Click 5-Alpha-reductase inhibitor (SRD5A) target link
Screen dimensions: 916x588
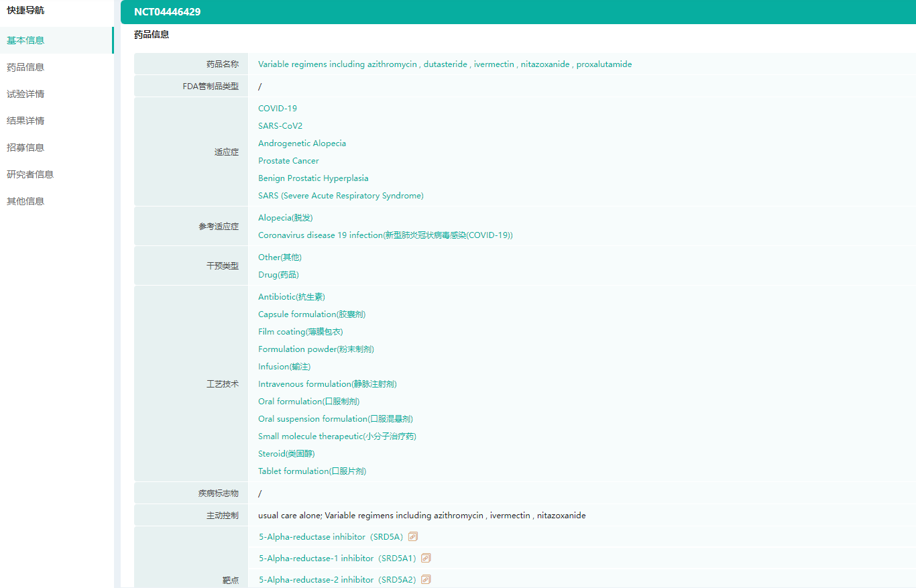click(331, 537)
